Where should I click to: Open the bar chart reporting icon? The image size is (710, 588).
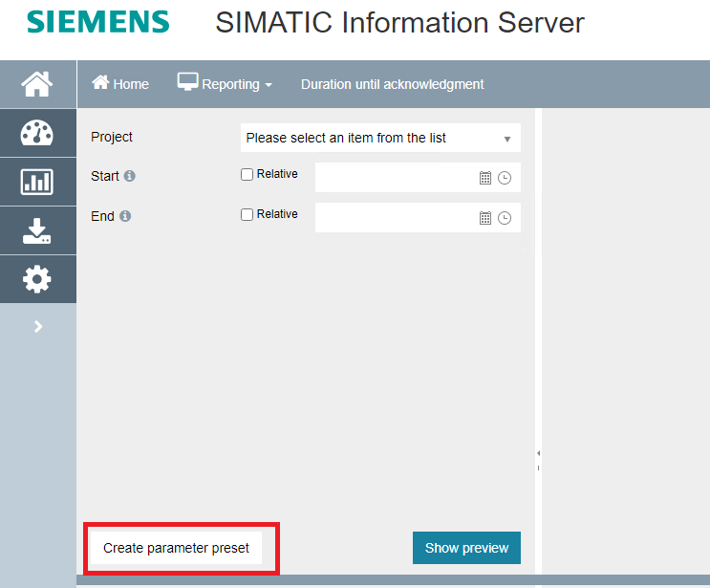37,182
